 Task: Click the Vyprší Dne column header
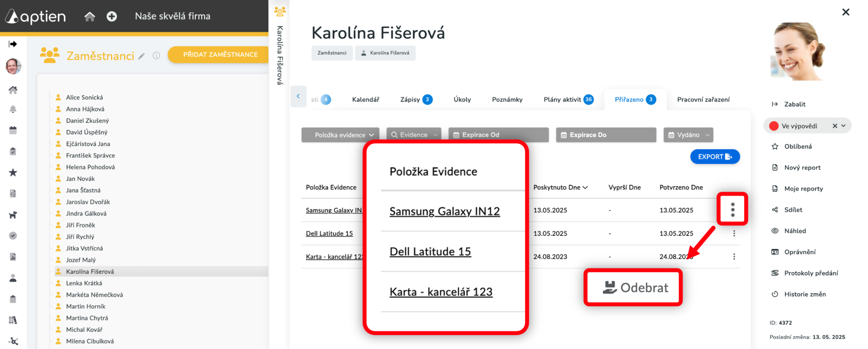pos(624,187)
